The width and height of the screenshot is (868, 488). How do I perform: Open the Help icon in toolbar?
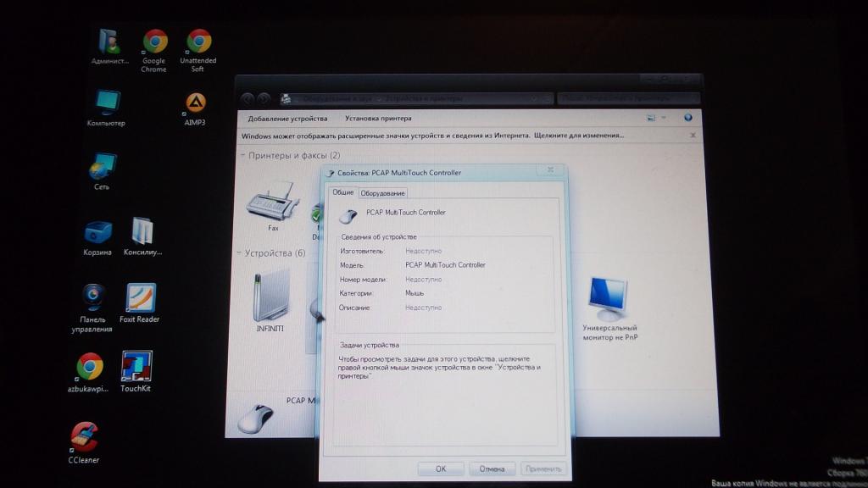[688, 118]
